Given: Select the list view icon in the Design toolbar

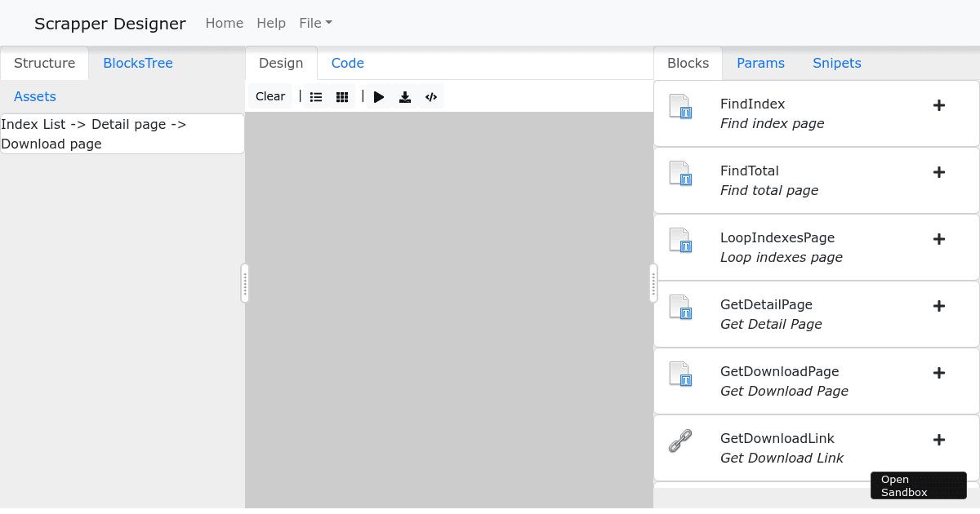Looking at the screenshot, I should [x=316, y=96].
